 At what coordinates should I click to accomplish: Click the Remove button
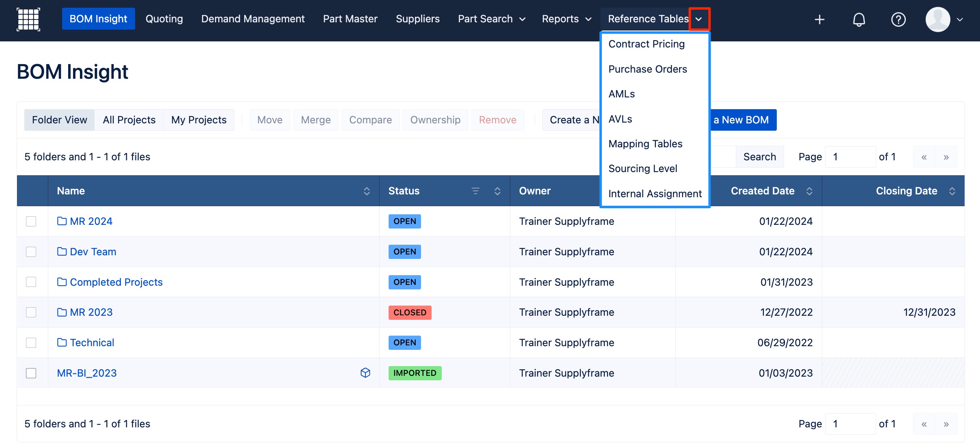pyautogui.click(x=497, y=120)
